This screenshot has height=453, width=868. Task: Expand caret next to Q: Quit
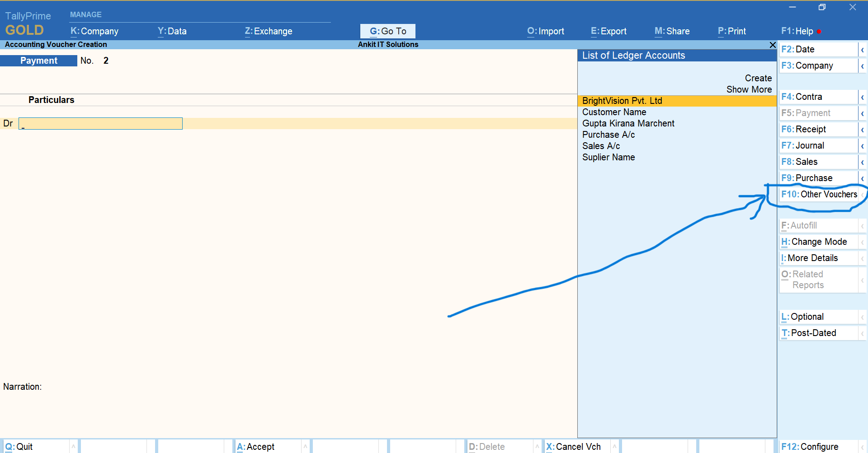(x=74, y=446)
